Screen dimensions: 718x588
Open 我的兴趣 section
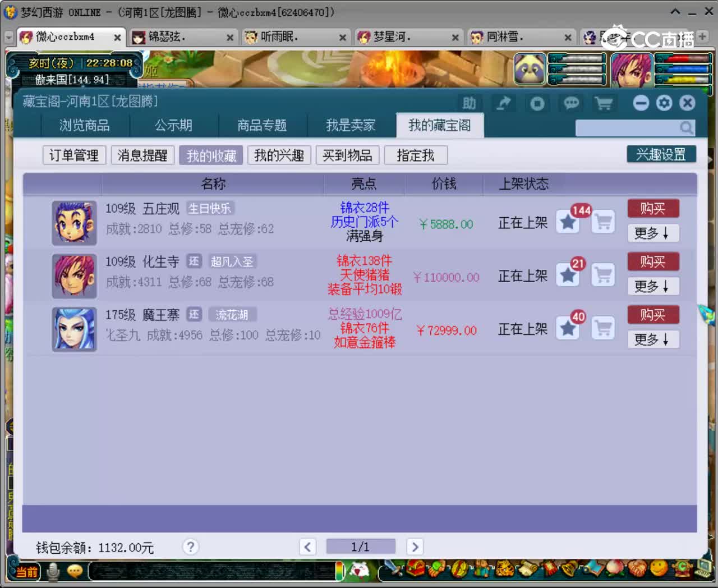[279, 155]
